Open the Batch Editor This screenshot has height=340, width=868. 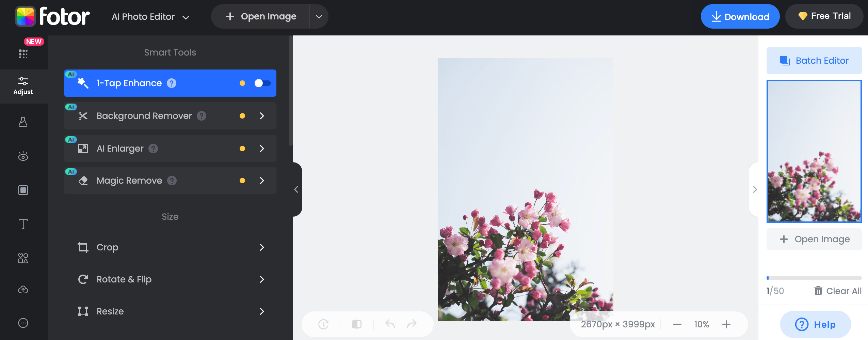pyautogui.click(x=814, y=60)
